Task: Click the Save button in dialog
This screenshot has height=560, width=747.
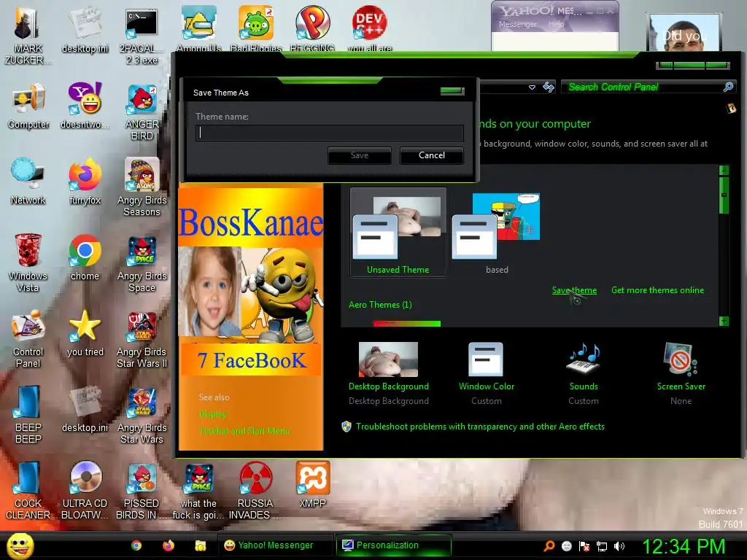Action: 359,155
